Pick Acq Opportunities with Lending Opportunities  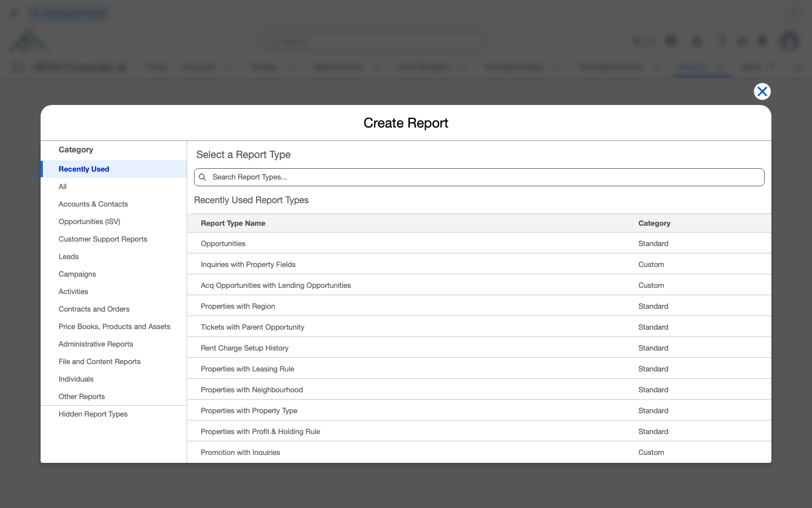[x=479, y=285]
